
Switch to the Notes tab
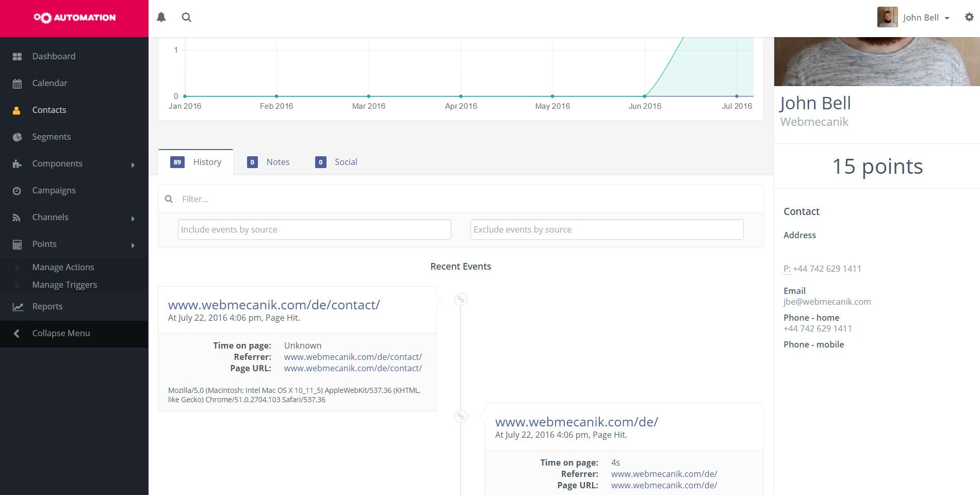[268, 162]
